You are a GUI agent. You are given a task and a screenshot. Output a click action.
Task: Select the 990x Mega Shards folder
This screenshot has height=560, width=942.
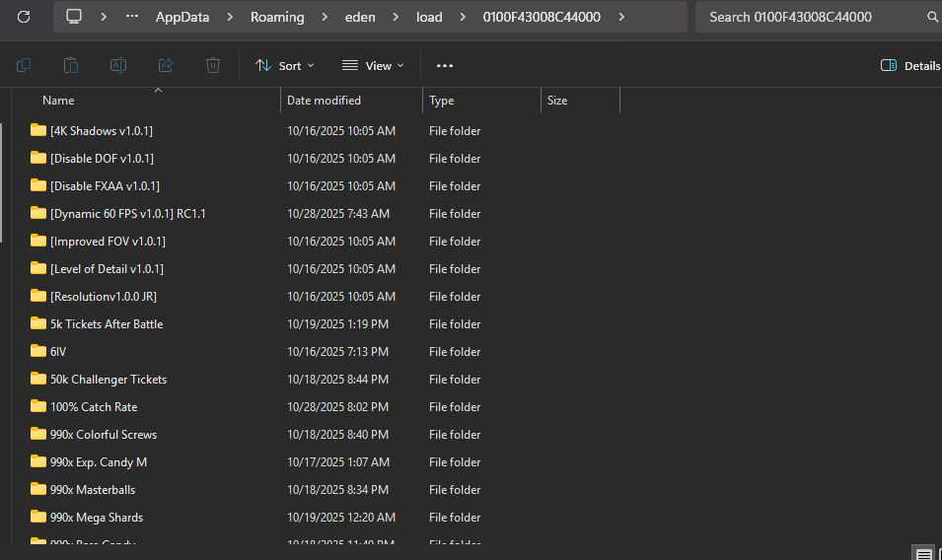[x=97, y=518]
